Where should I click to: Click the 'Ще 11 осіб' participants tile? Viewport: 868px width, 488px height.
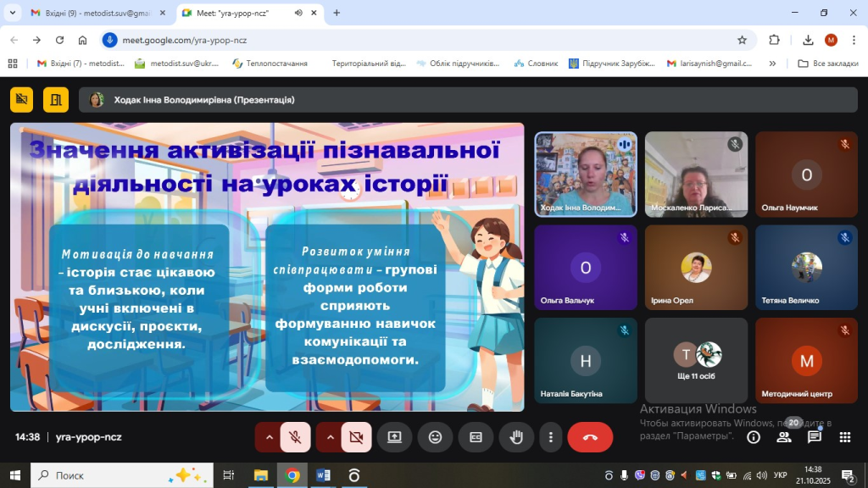[696, 360]
